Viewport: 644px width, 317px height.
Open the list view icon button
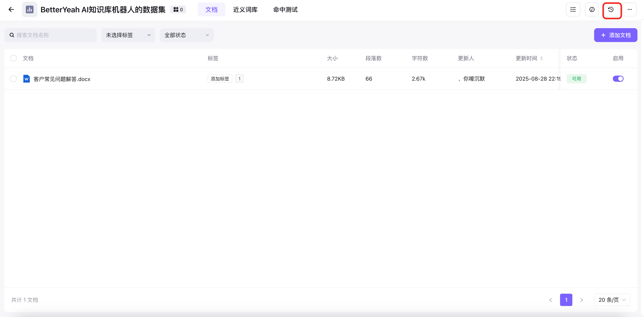(573, 9)
